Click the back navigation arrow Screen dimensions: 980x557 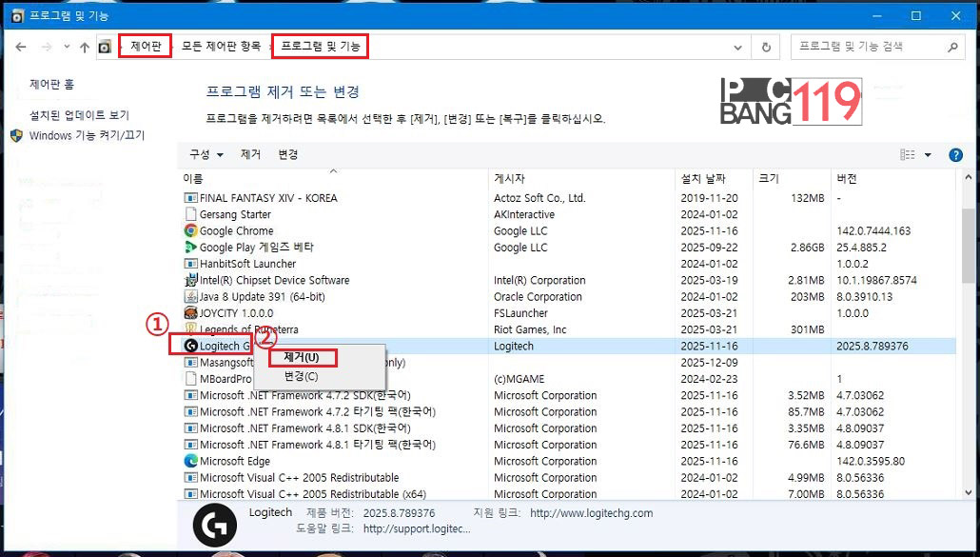click(x=21, y=47)
